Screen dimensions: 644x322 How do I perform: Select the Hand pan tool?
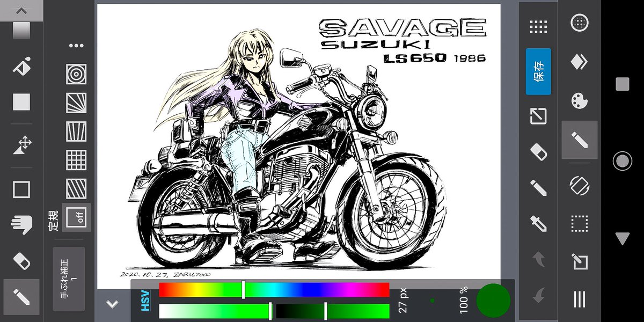(x=21, y=225)
